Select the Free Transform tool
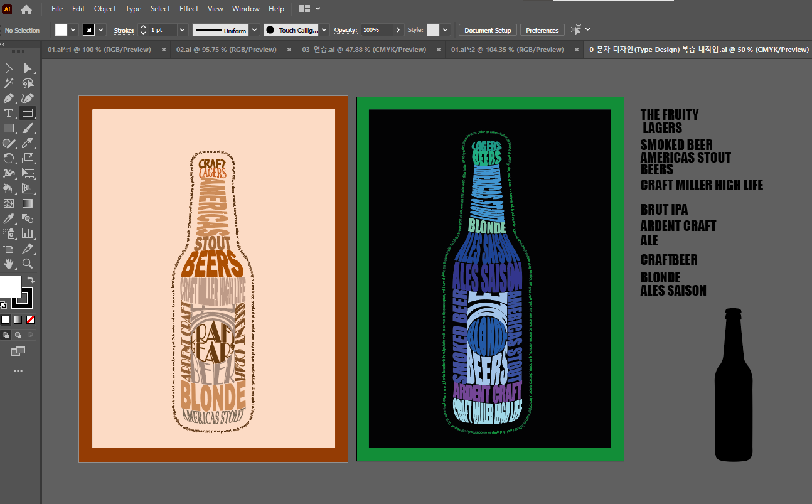The height and width of the screenshot is (504, 812). 28,173
